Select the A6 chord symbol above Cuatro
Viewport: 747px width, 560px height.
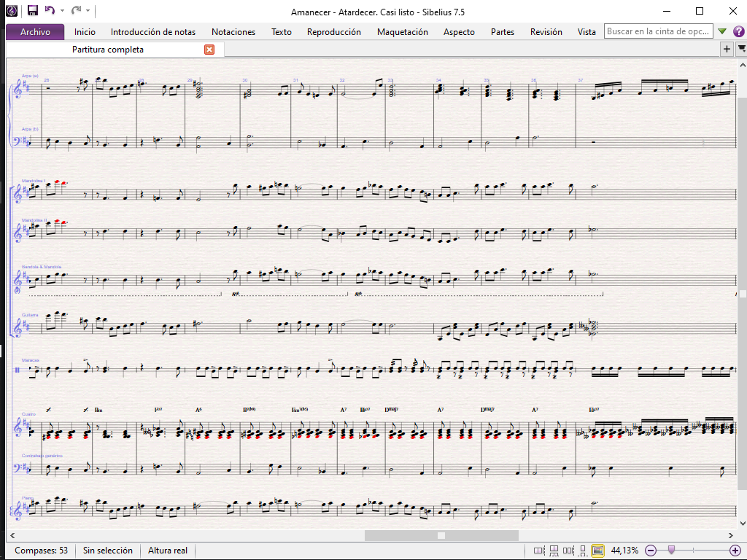click(198, 410)
